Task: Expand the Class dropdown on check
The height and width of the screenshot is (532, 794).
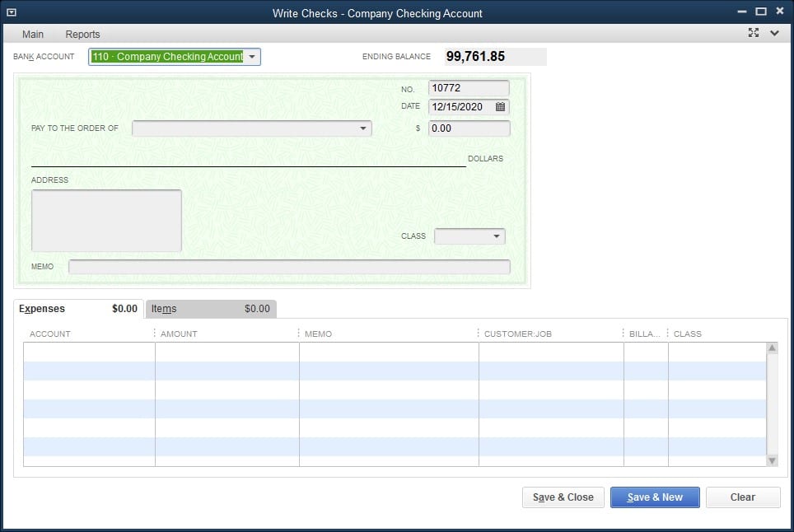Action: point(496,236)
